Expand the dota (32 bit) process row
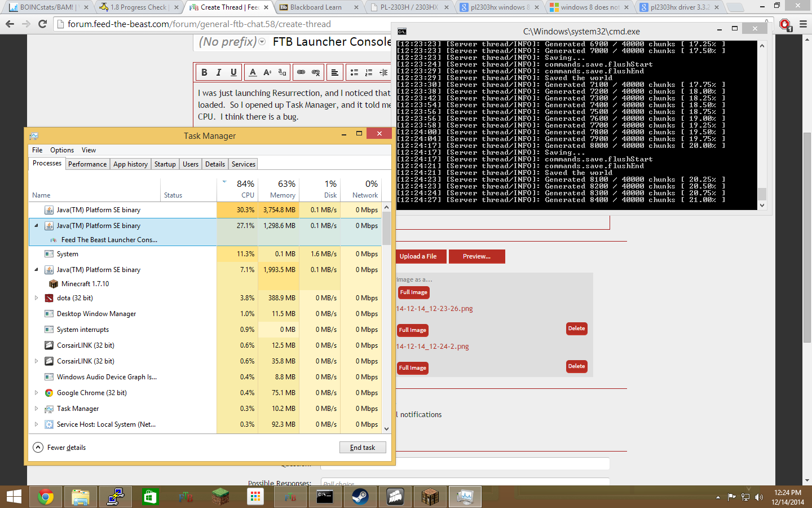 pos(37,298)
